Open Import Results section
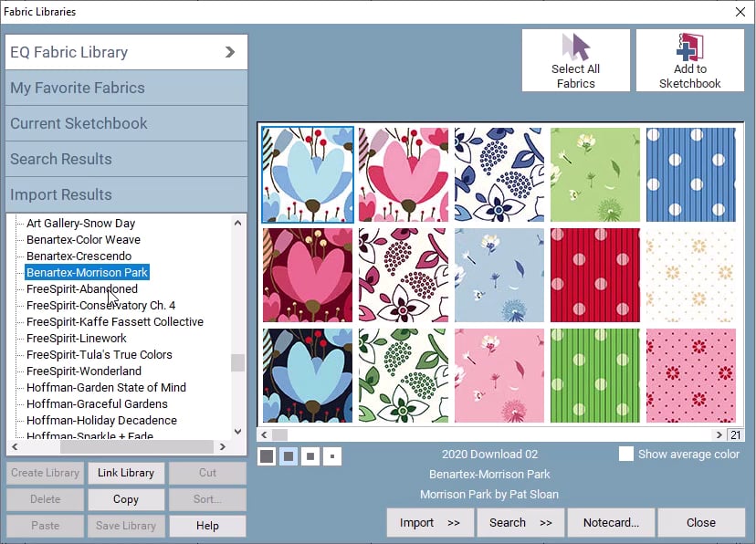The height and width of the screenshot is (544, 756). click(x=126, y=194)
